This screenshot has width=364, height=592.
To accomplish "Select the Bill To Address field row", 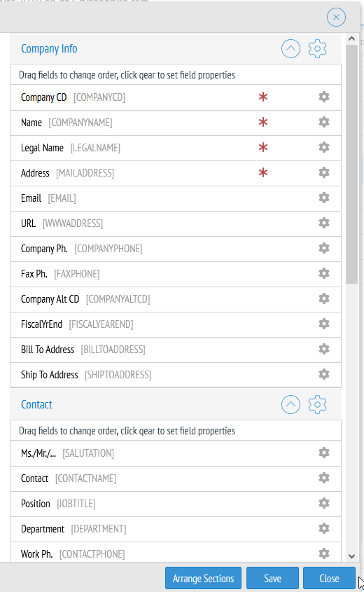I will [x=176, y=350].
